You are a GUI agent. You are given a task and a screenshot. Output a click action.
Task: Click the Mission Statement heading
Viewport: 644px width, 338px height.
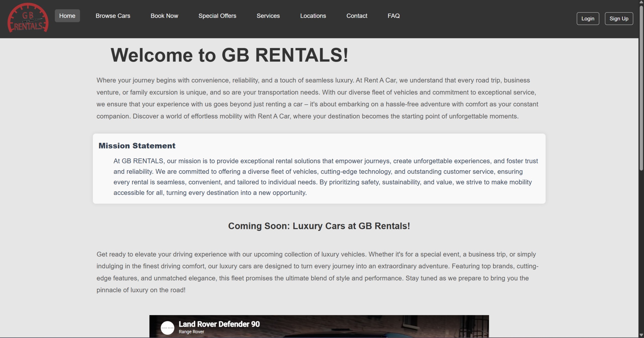137,145
